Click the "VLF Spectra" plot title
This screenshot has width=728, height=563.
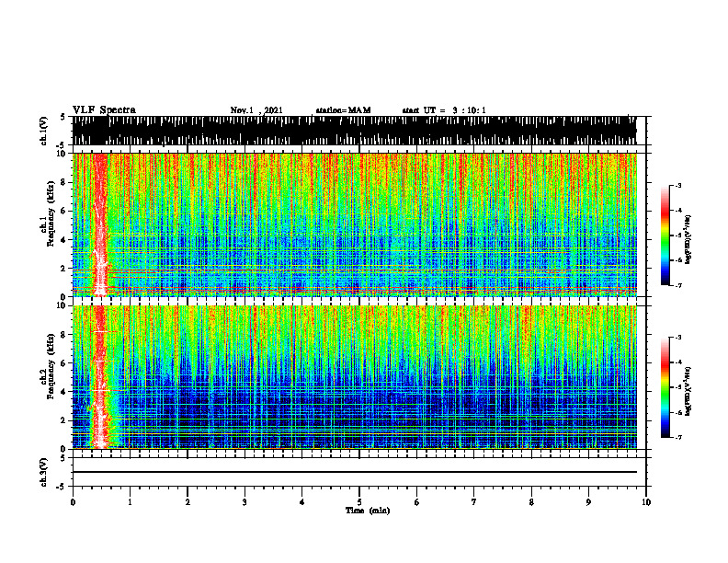[x=104, y=110]
